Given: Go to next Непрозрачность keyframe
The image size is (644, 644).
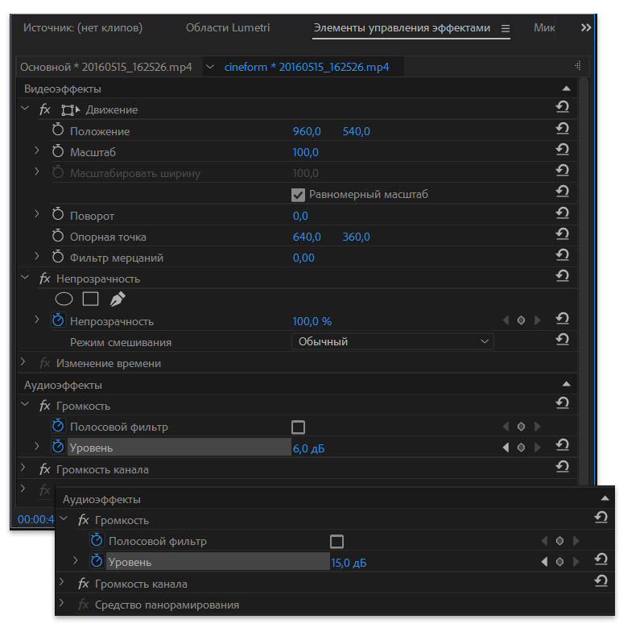Looking at the screenshot, I should click(537, 320).
